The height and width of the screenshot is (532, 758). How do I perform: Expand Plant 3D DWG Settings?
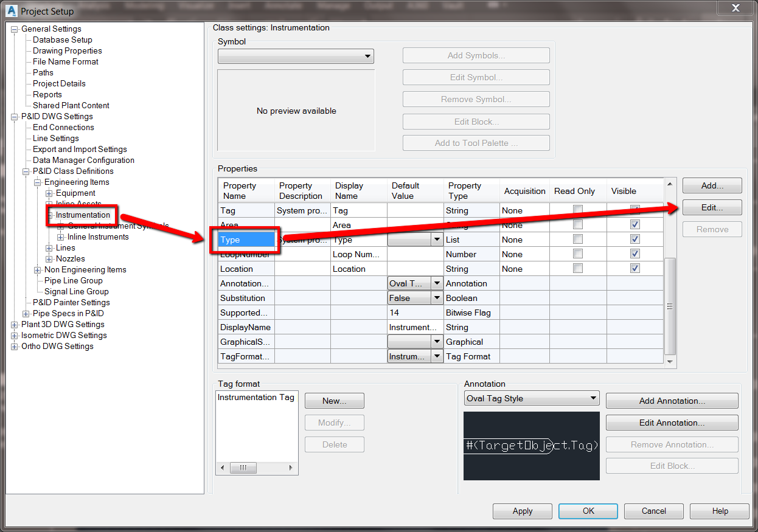coord(14,324)
